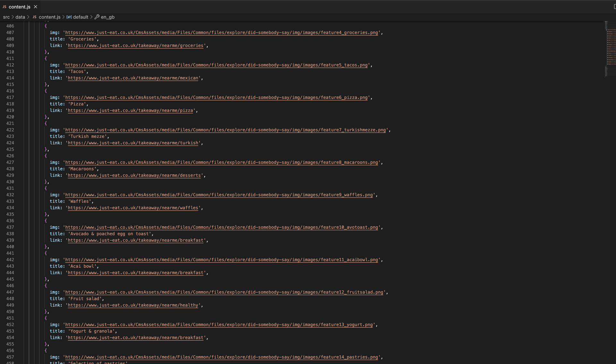The width and height of the screenshot is (616, 364).
Task: Follow the nearme/mexican link URL
Action: pos(133,78)
